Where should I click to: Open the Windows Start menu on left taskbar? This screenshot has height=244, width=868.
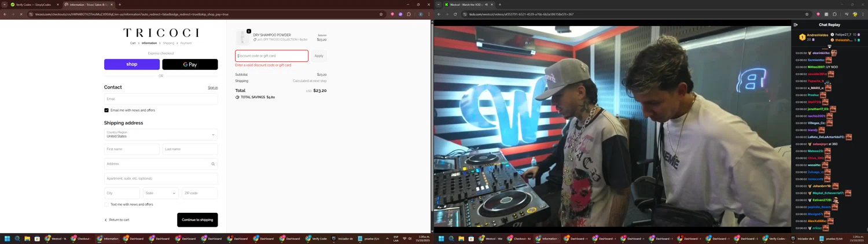click(8, 238)
